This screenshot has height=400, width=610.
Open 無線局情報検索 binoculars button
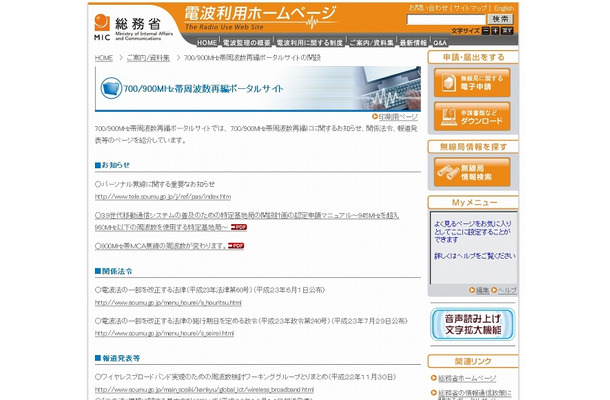(473, 167)
